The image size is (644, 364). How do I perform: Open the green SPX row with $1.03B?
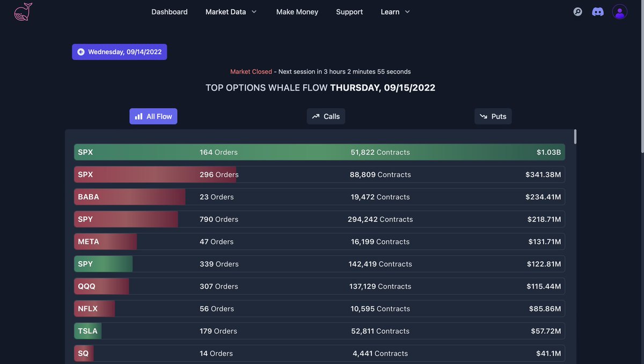click(319, 152)
